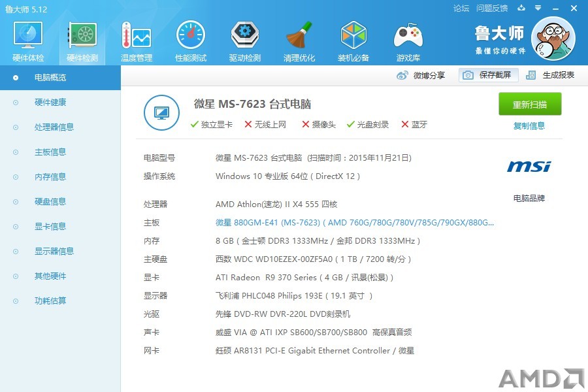Open 硬件体检 hardware checkup icon
588x392 pixels.
(x=27, y=41)
